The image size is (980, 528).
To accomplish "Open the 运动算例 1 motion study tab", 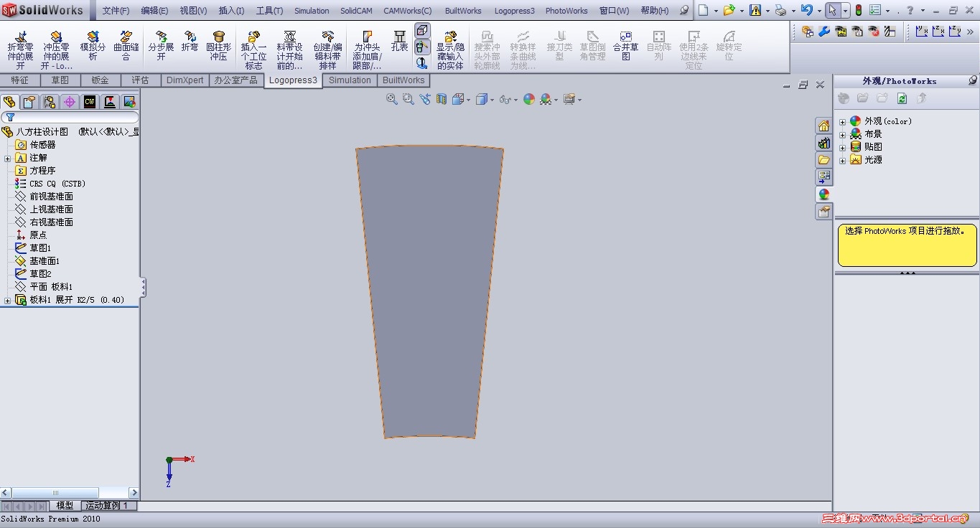I will (108, 506).
